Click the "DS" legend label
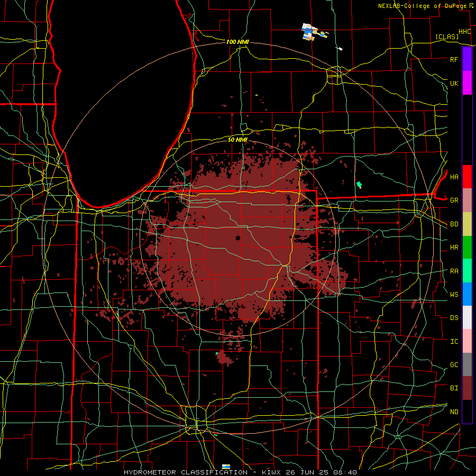Viewport: 476px width, 476px height. tap(454, 318)
